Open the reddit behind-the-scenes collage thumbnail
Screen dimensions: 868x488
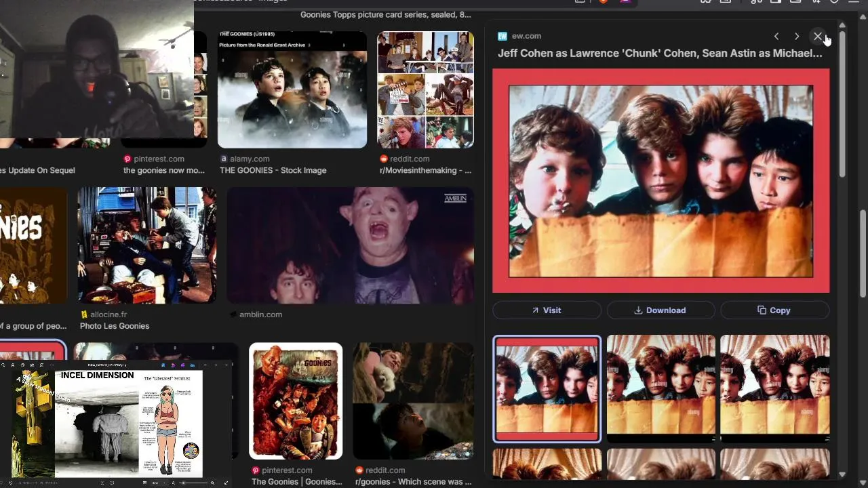[x=425, y=89]
